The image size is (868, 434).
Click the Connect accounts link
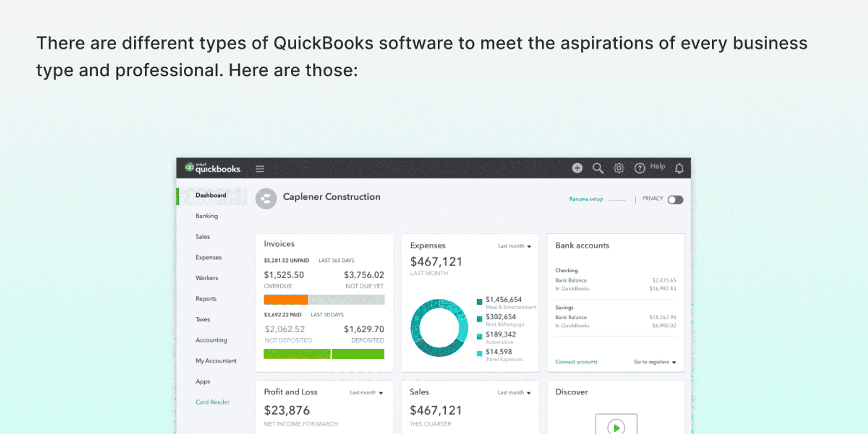pyautogui.click(x=576, y=362)
